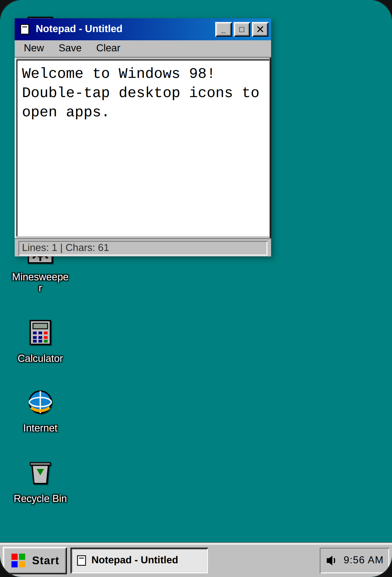Click Notepad - Untitled taskbar button
This screenshot has height=577, width=392.
140,560
